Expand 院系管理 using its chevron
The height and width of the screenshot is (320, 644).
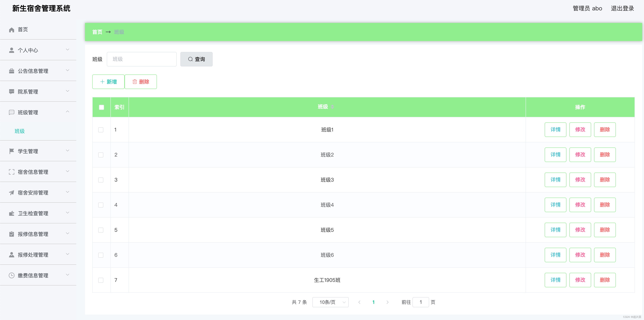tap(68, 91)
